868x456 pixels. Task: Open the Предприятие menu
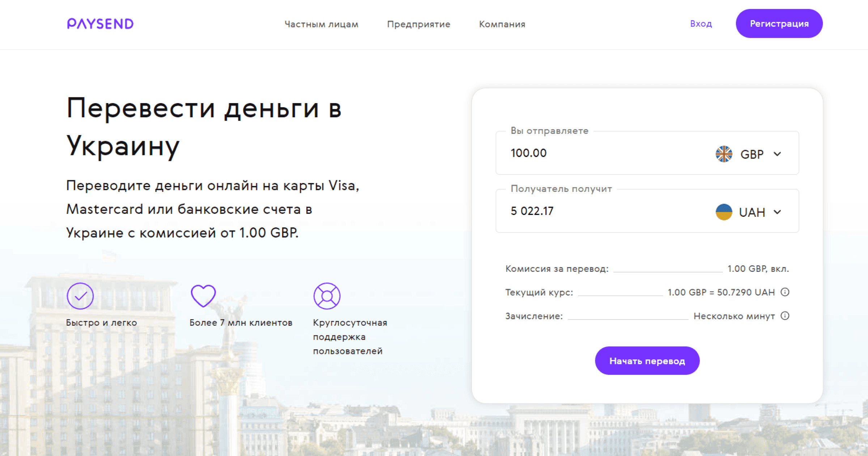tap(418, 24)
